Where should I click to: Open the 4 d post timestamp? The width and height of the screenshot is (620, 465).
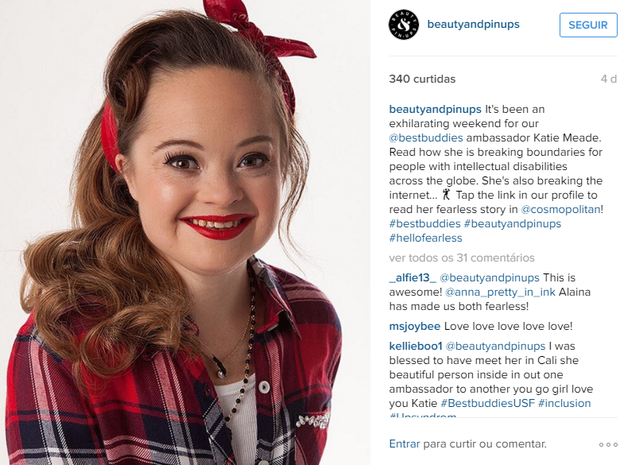[x=608, y=79]
